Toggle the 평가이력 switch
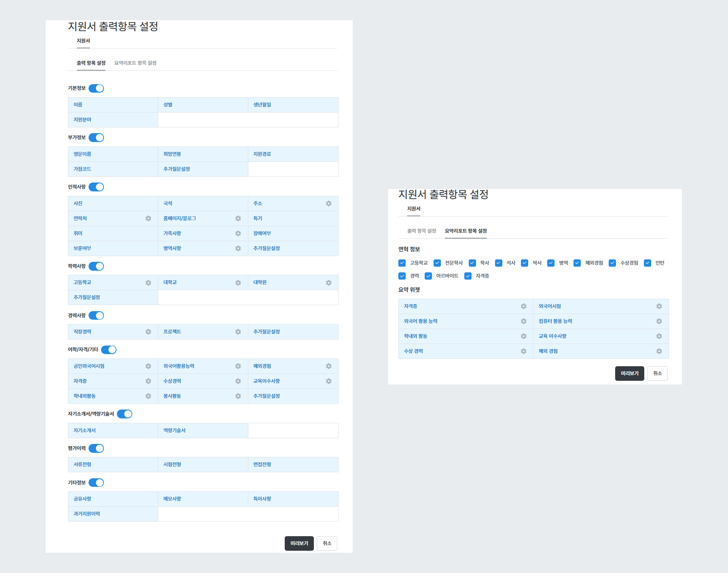Screen dimensions: 728x573 (96, 448)
